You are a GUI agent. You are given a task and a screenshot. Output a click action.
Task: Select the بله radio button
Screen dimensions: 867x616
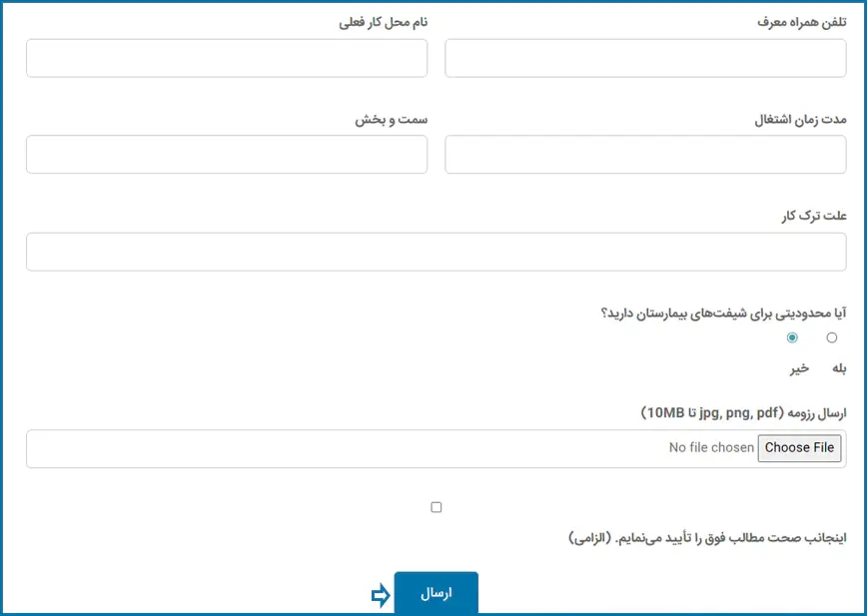(x=832, y=337)
